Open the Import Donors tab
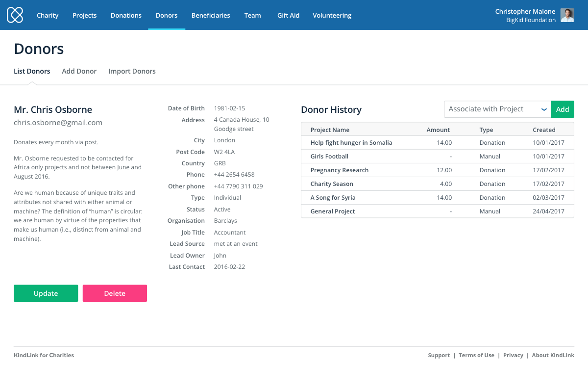Image resolution: width=588 pixels, height=368 pixels. [x=132, y=71]
